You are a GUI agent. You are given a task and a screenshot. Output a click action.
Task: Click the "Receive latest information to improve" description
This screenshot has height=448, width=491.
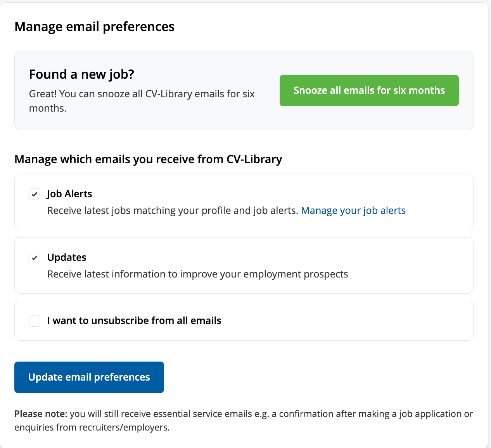point(197,274)
